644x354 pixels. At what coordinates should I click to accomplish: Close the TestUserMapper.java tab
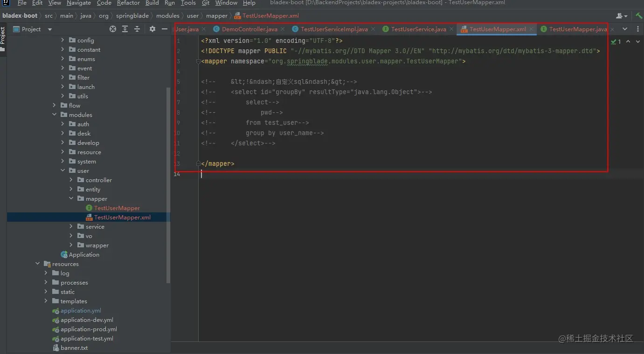(612, 29)
